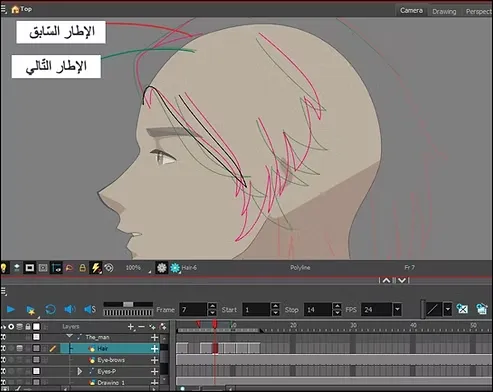Click the collapse down arrow on view divider
This screenshot has height=392, width=493.
coord(402,280)
